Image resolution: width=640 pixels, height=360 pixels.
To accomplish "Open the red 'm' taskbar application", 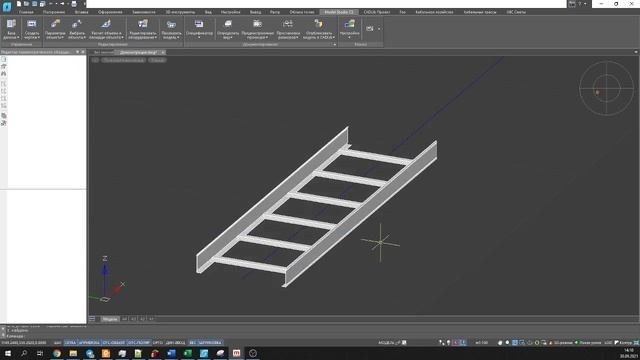I will click(x=236, y=353).
